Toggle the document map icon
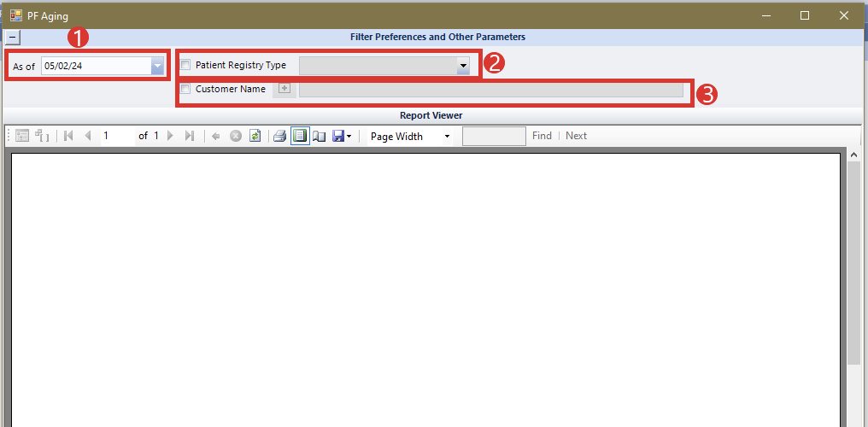The image size is (868, 427). click(22, 136)
